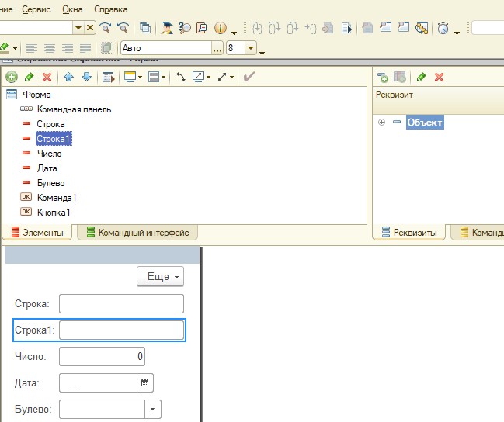Select the Дата element in tree
504x422 pixels.
pyautogui.click(x=47, y=168)
